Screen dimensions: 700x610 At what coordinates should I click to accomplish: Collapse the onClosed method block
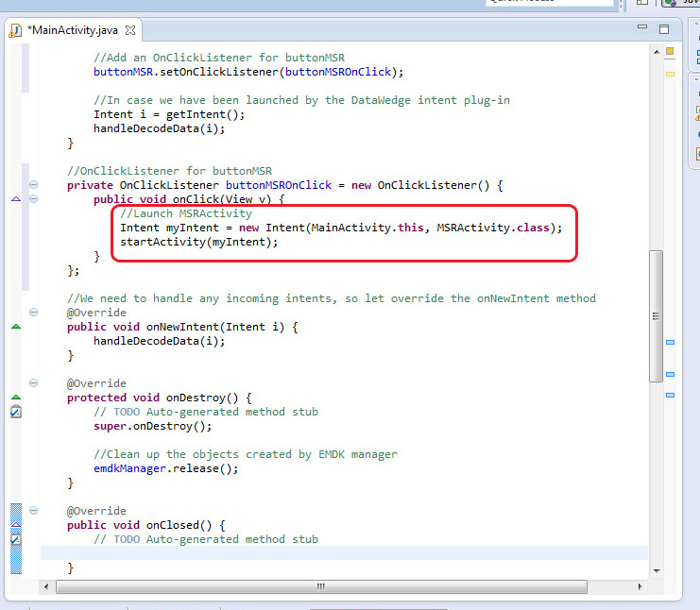[34, 511]
